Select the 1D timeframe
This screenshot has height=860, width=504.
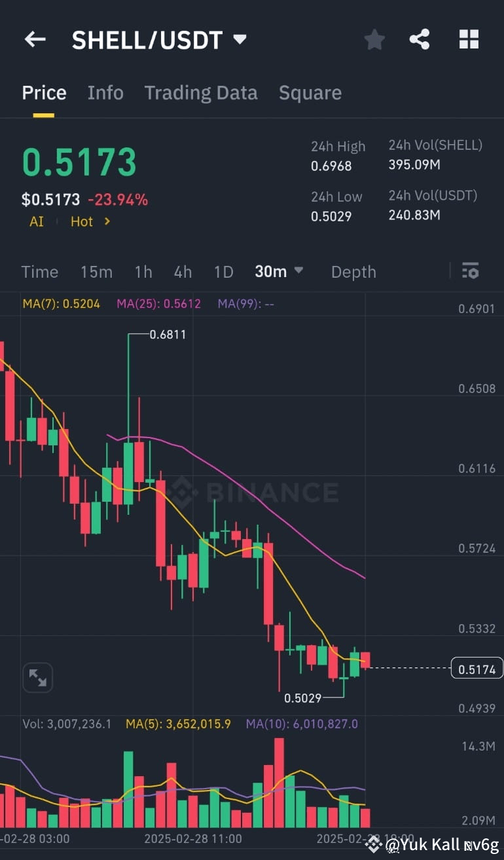pos(223,271)
